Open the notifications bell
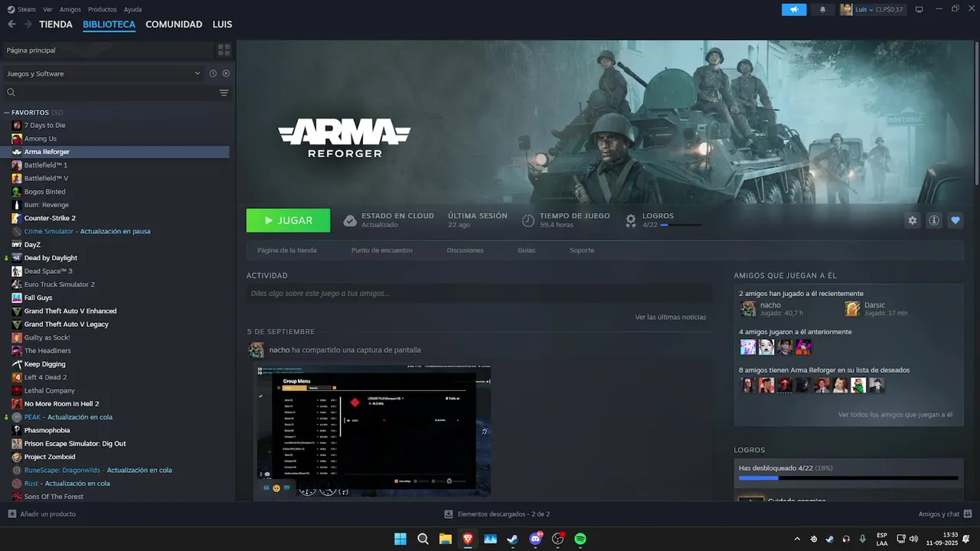Viewport: 980px width, 551px height. [823, 9]
